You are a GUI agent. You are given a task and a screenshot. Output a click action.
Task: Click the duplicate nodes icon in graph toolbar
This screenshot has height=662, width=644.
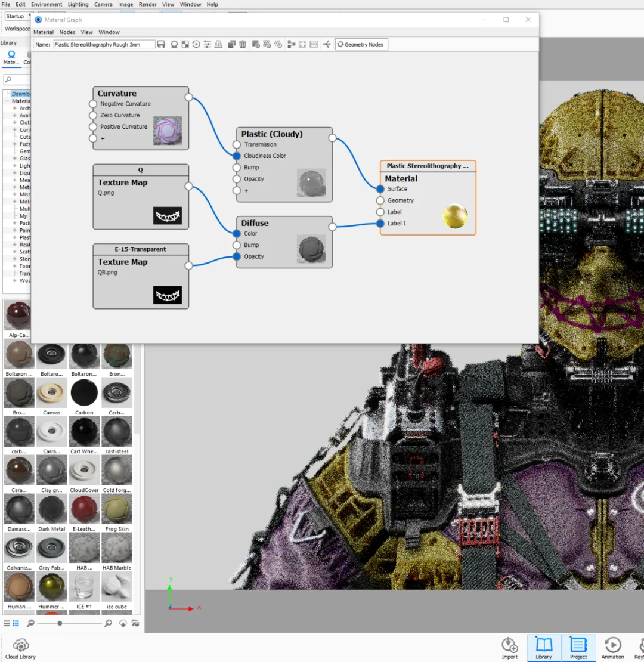(231, 44)
